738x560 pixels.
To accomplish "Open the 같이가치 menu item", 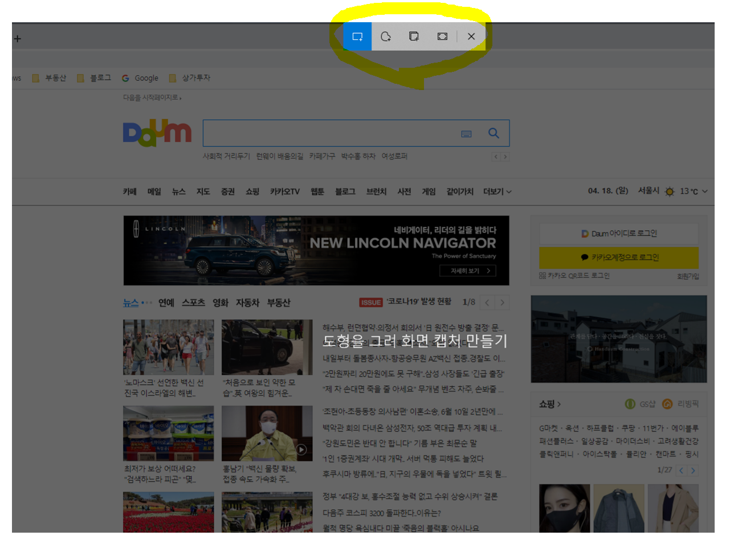I will point(460,191).
